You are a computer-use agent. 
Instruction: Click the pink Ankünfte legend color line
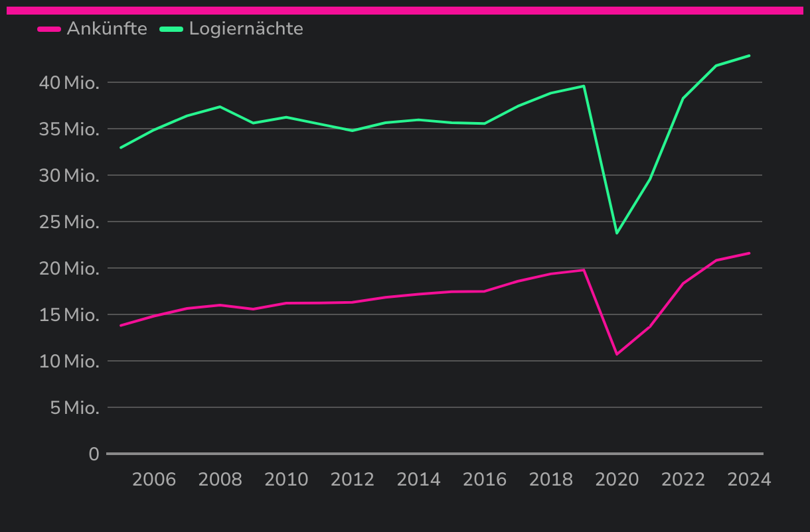point(49,29)
